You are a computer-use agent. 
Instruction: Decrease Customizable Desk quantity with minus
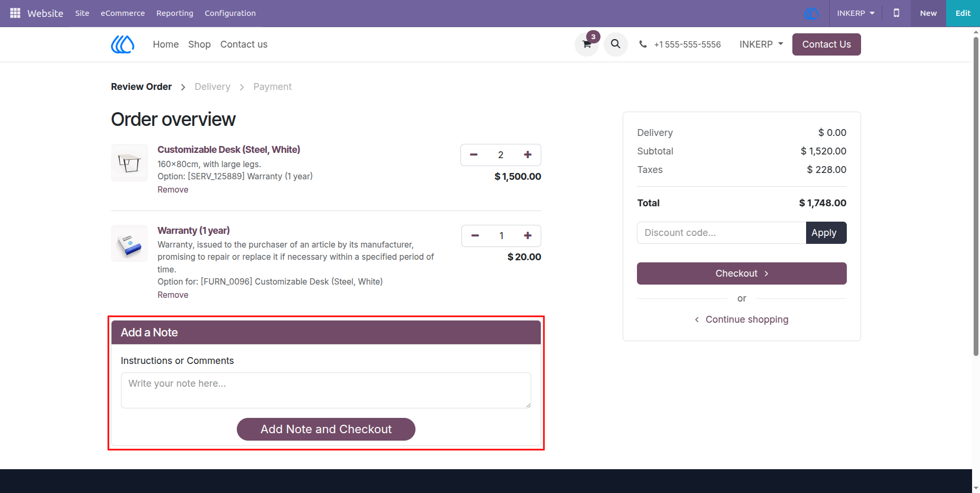pos(474,155)
